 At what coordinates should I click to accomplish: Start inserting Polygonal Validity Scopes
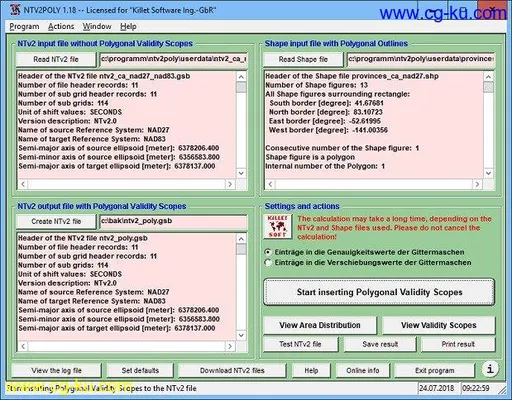pos(379,292)
